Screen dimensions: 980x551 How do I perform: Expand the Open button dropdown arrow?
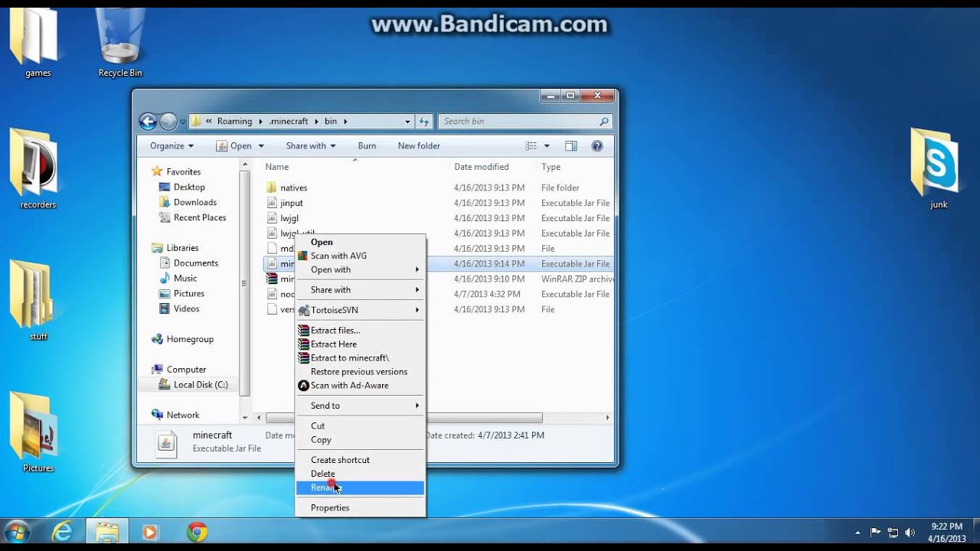tap(261, 146)
